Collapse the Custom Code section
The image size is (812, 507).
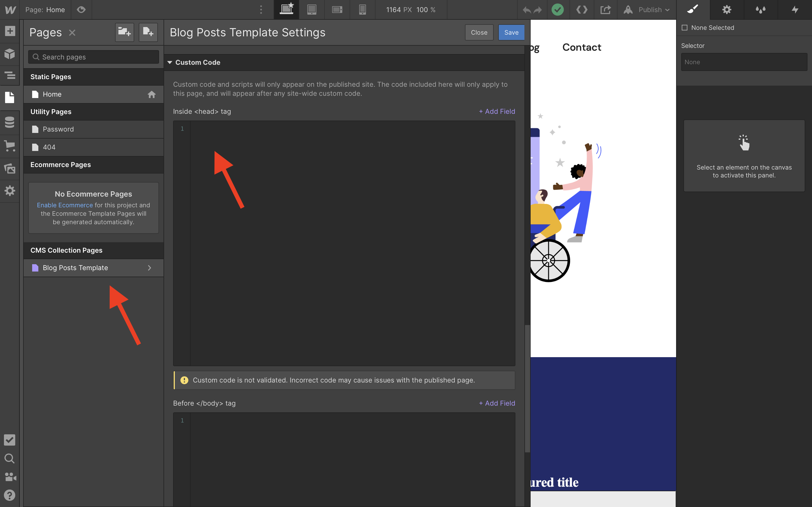coord(170,62)
